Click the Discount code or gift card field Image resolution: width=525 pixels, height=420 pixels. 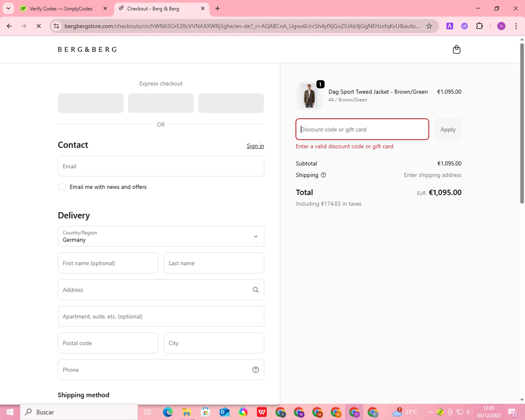[362, 129]
